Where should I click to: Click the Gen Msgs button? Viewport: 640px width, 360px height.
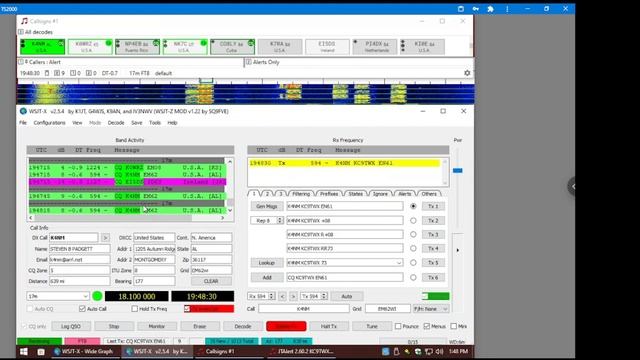(x=267, y=206)
